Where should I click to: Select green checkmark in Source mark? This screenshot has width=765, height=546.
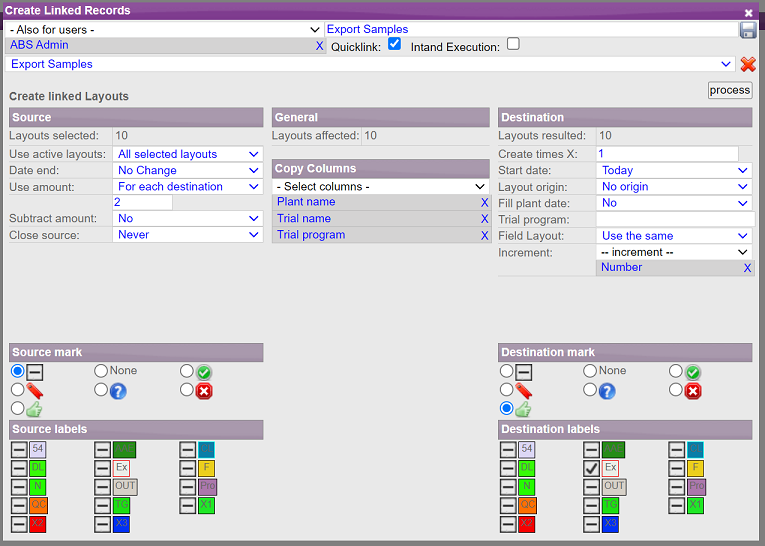(x=187, y=371)
